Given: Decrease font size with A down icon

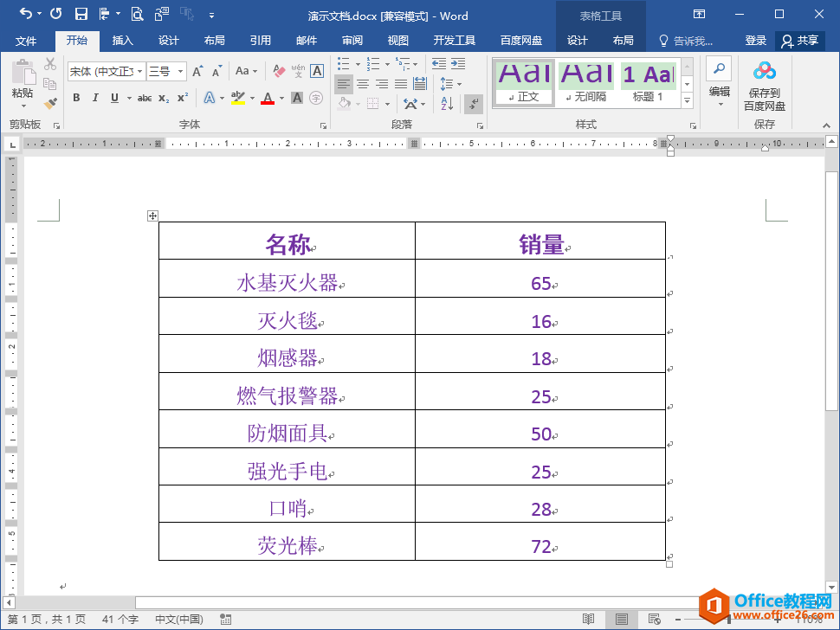Looking at the screenshot, I should [x=216, y=71].
